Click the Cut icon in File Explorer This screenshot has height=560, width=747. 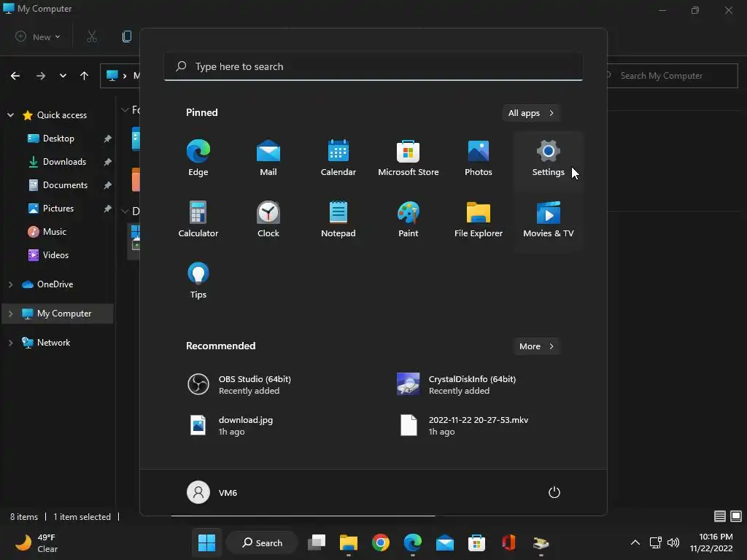click(x=92, y=36)
